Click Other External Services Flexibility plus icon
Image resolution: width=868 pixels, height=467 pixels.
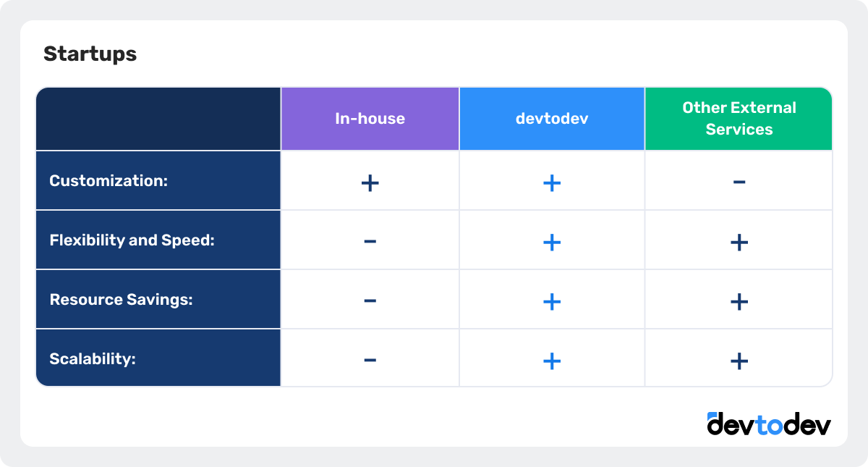coord(739,242)
